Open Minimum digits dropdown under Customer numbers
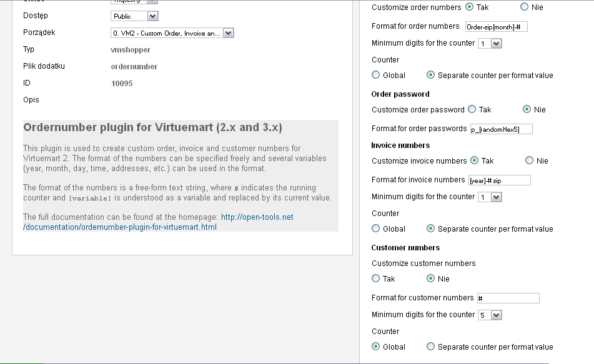 (x=490, y=315)
